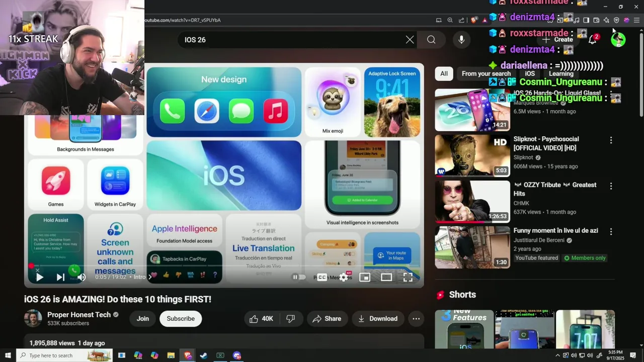Open 'Funny moment în live ul de azi'
Image resolution: width=644 pixels, height=362 pixels.
click(555, 230)
